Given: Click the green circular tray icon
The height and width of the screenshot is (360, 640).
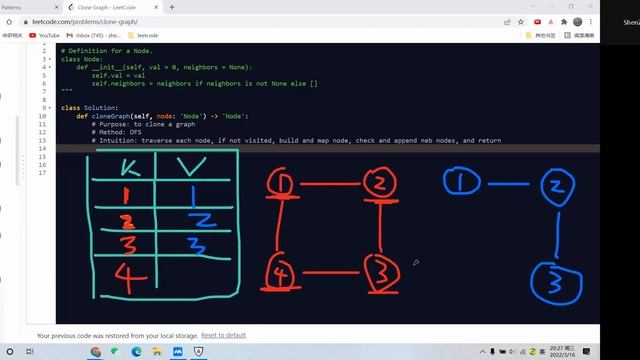Looking at the screenshot, I should (532, 351).
